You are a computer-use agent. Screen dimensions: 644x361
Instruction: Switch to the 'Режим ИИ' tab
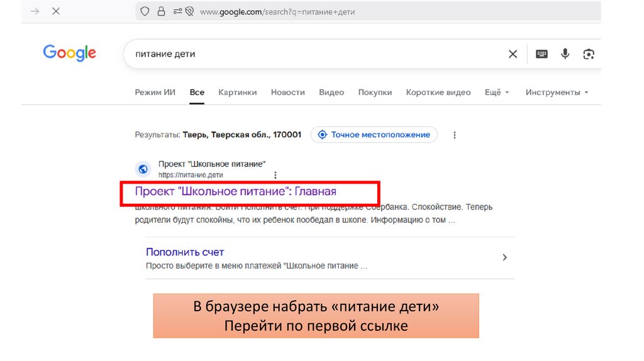[x=155, y=92]
